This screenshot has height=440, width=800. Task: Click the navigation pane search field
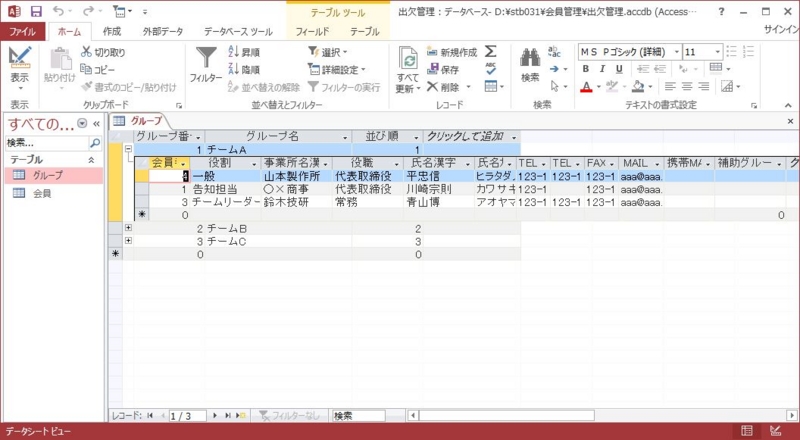pyautogui.click(x=47, y=143)
